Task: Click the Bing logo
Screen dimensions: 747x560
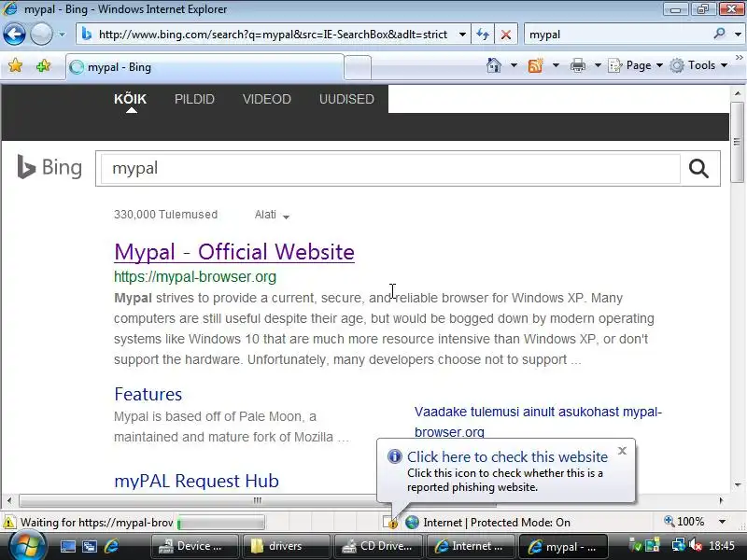Action: pyautogui.click(x=49, y=168)
